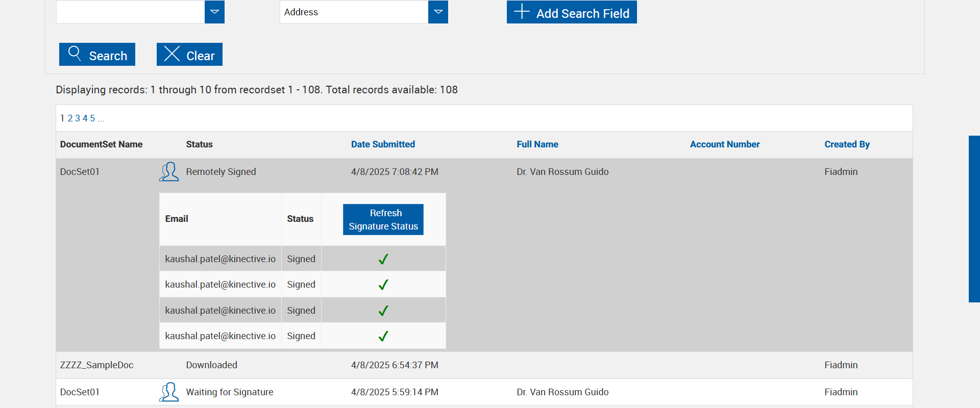980x408 pixels.
Task: Jump to results page 5
Action: tap(92, 118)
